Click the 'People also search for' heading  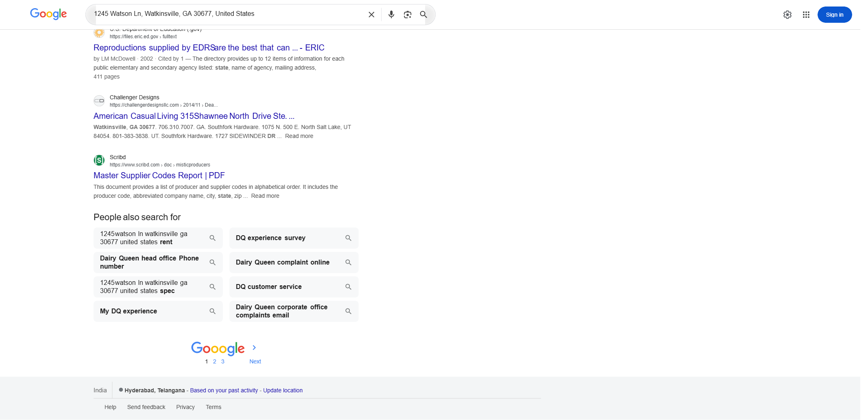pos(137,217)
